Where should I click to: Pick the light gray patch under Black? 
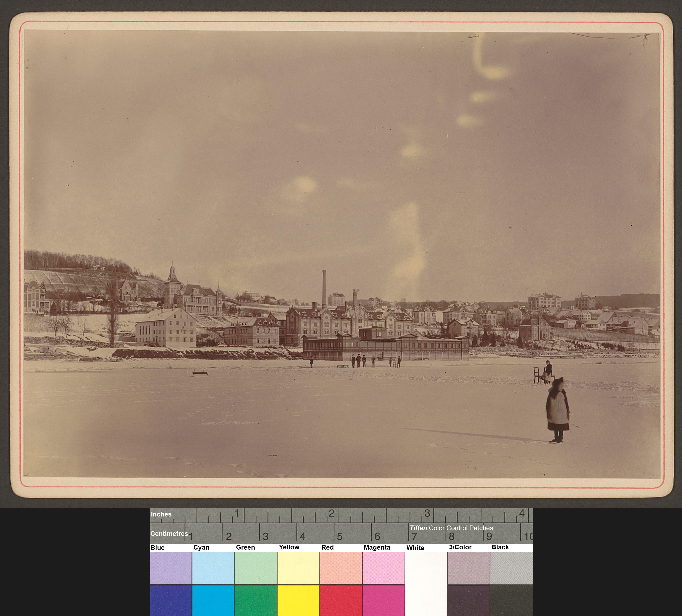click(512, 568)
